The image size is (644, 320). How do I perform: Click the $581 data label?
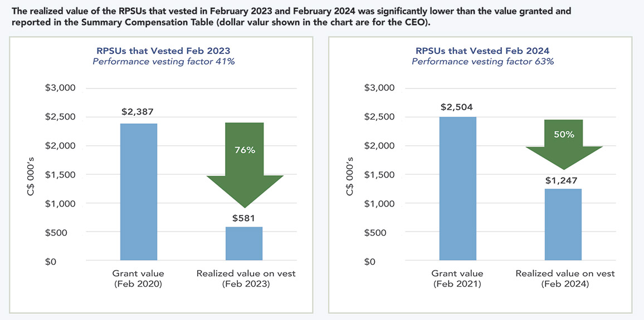tap(245, 218)
